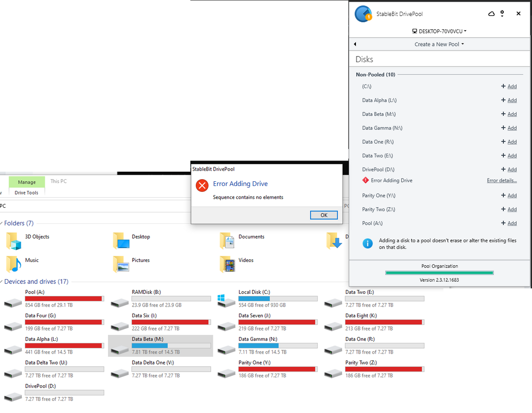Select the Local Disk (C:) Windows drive icon

coord(226,301)
